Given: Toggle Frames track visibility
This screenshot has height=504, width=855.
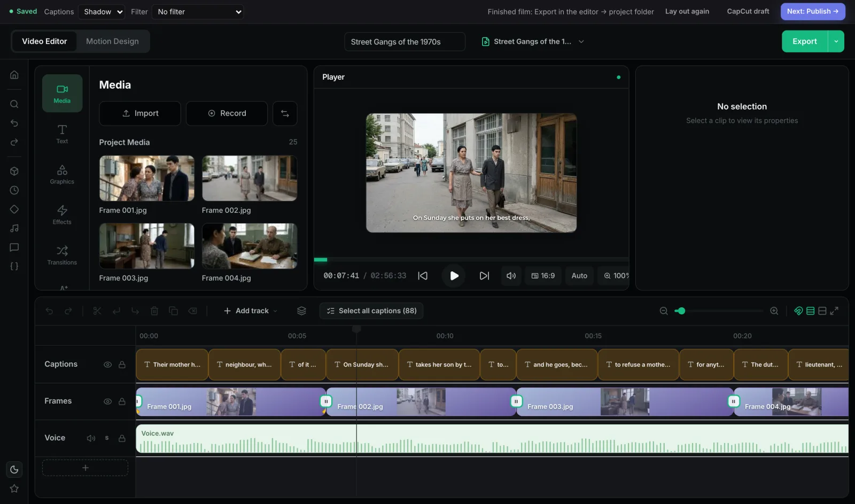Looking at the screenshot, I should (107, 401).
